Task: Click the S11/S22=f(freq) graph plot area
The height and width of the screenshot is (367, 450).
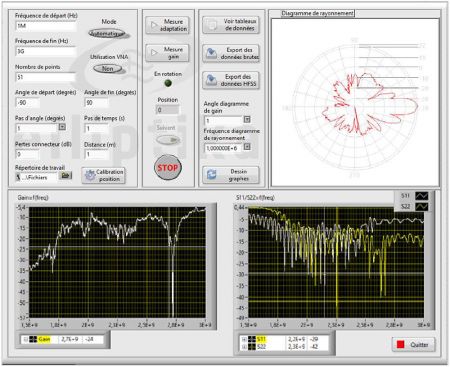Action: pos(336,262)
